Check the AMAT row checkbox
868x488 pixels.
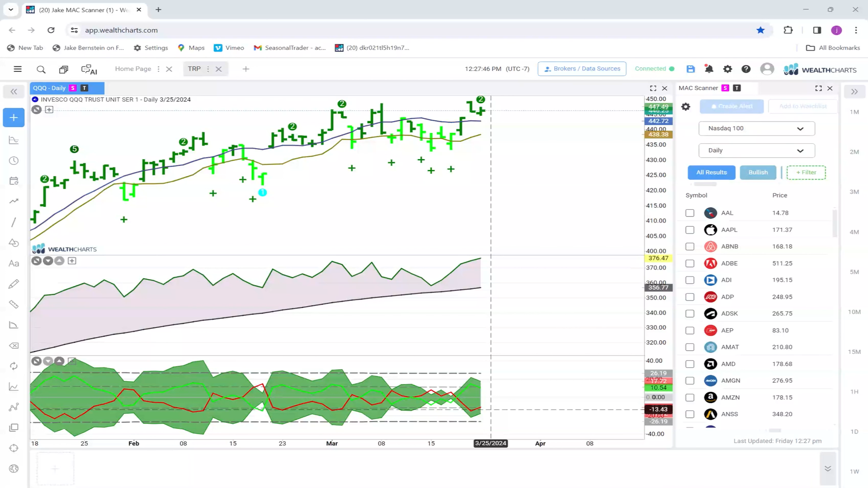[x=690, y=347]
